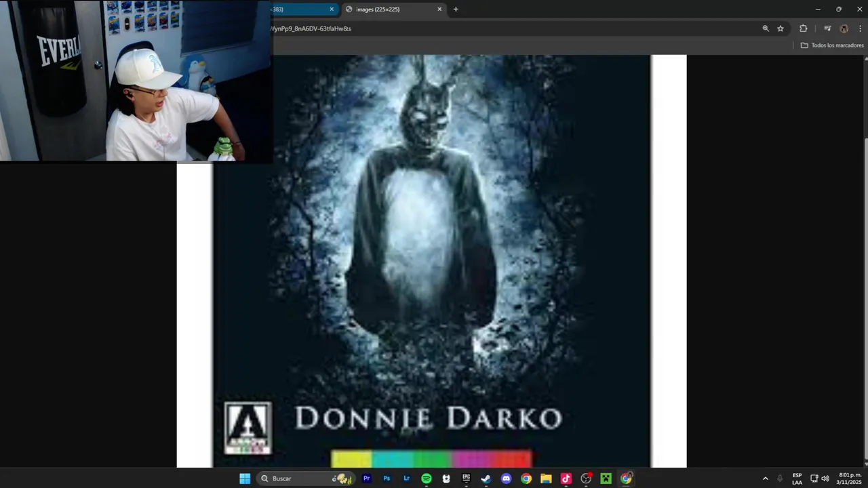
Task: Open the active Chrome profile icon at taskbar end
Action: click(x=626, y=479)
